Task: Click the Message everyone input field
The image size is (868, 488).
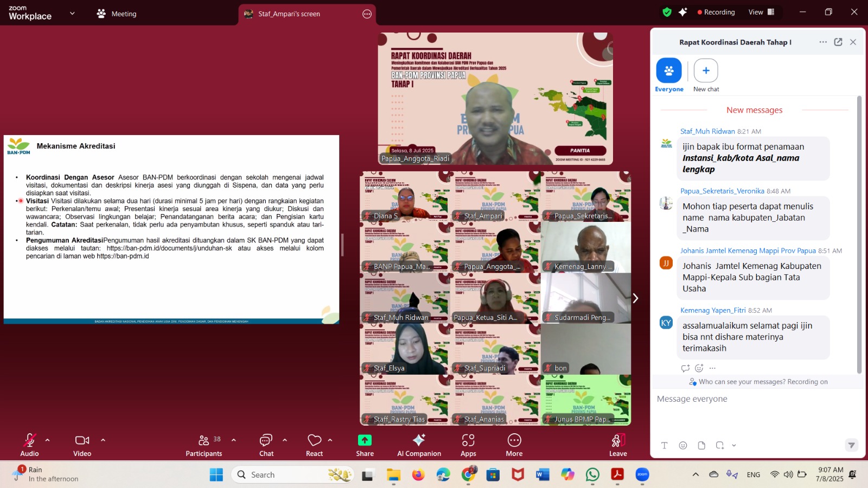Action: pos(754,399)
